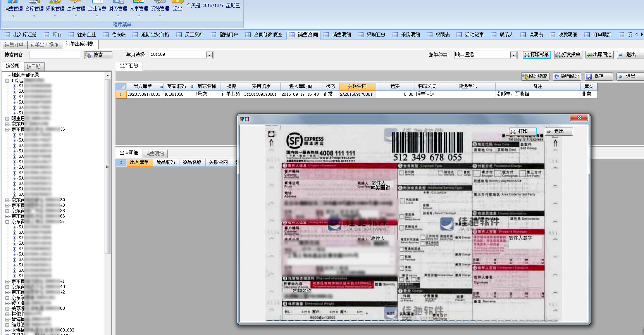Open the 订单跟踪 window tab
Screen dimensions: 644x335
pos(598,35)
